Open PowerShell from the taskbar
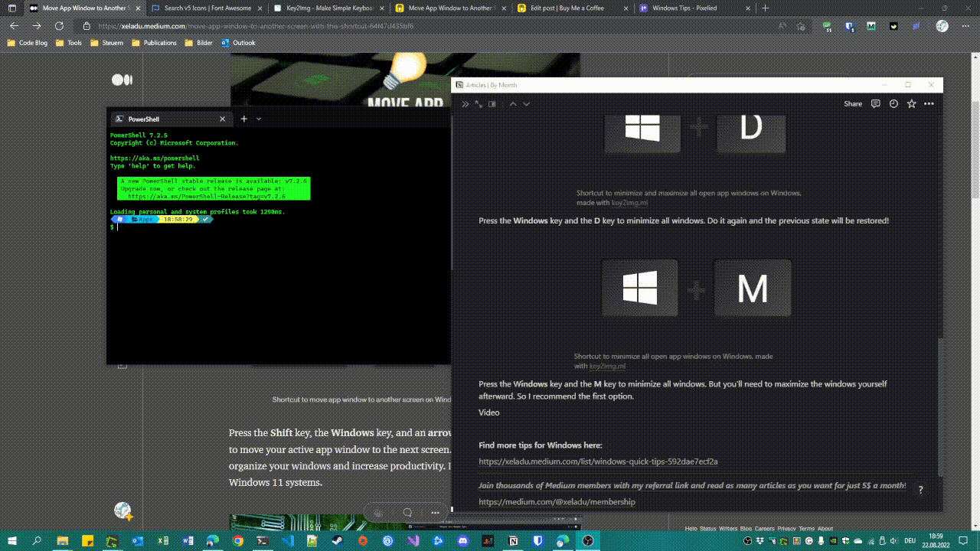This screenshot has width=980, height=551. [x=262, y=540]
